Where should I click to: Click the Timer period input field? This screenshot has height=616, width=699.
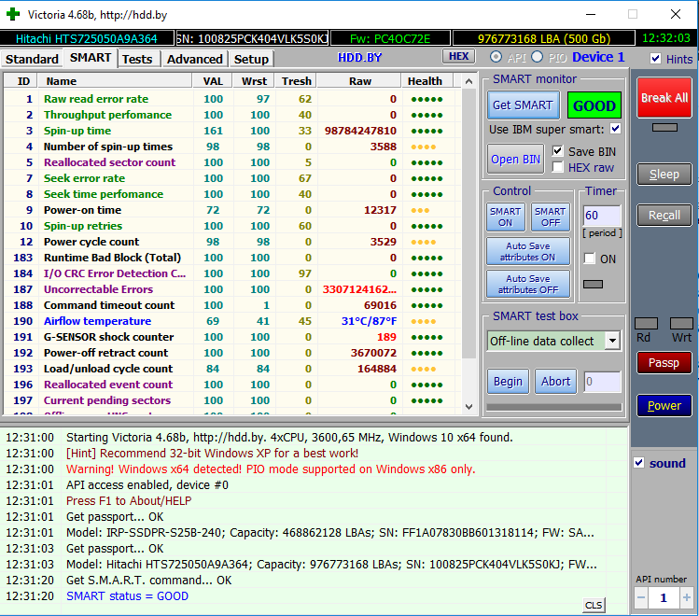[602, 216]
